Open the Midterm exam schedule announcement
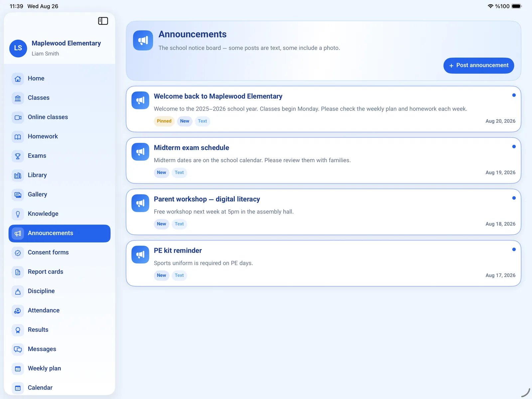The width and height of the screenshot is (532, 399). pyautogui.click(x=324, y=160)
